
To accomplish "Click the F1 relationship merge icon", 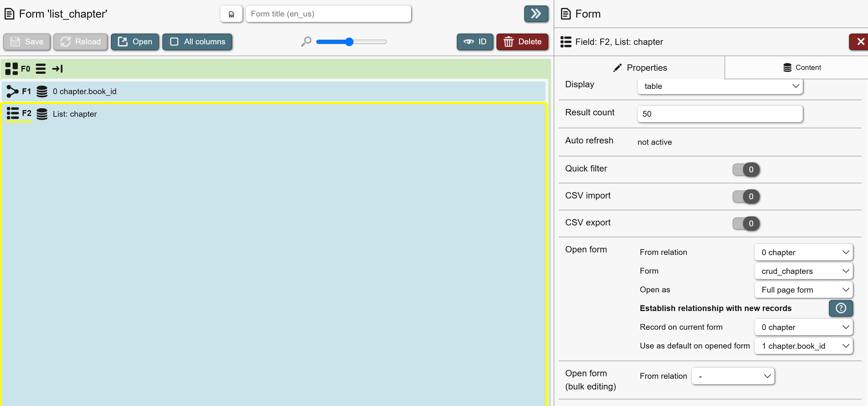I will pos(12,91).
